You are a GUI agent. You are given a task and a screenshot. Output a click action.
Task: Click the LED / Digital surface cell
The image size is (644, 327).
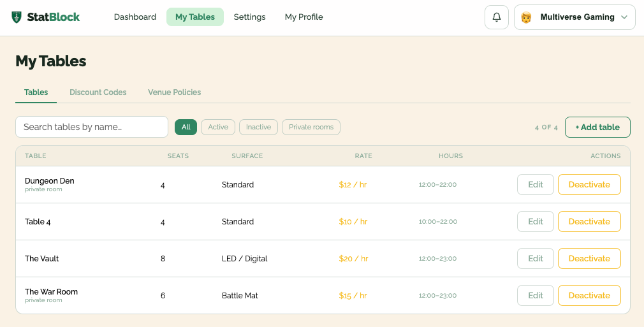(x=245, y=259)
